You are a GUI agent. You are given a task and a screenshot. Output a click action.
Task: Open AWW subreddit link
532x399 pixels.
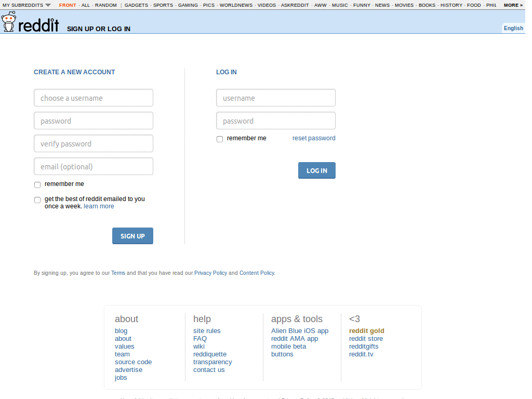click(x=320, y=5)
